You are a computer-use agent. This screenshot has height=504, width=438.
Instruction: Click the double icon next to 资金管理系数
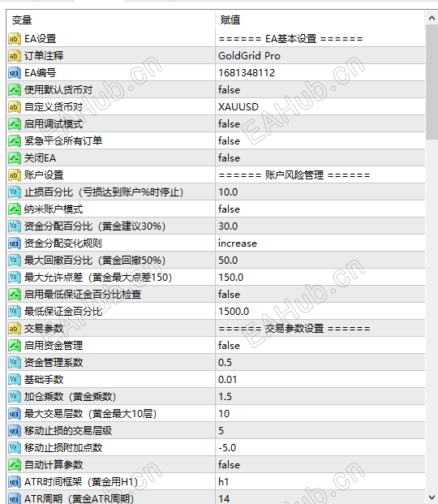pyautogui.click(x=14, y=363)
